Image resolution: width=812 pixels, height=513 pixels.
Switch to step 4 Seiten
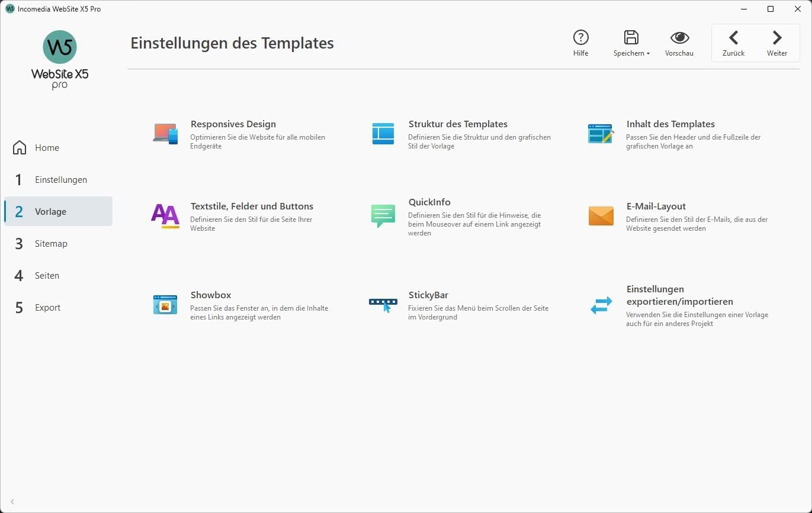(x=58, y=276)
